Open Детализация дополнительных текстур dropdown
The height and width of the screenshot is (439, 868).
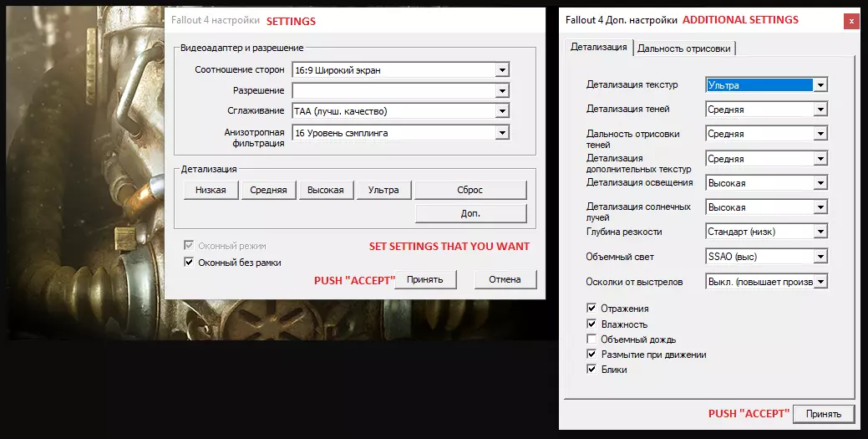pos(767,159)
